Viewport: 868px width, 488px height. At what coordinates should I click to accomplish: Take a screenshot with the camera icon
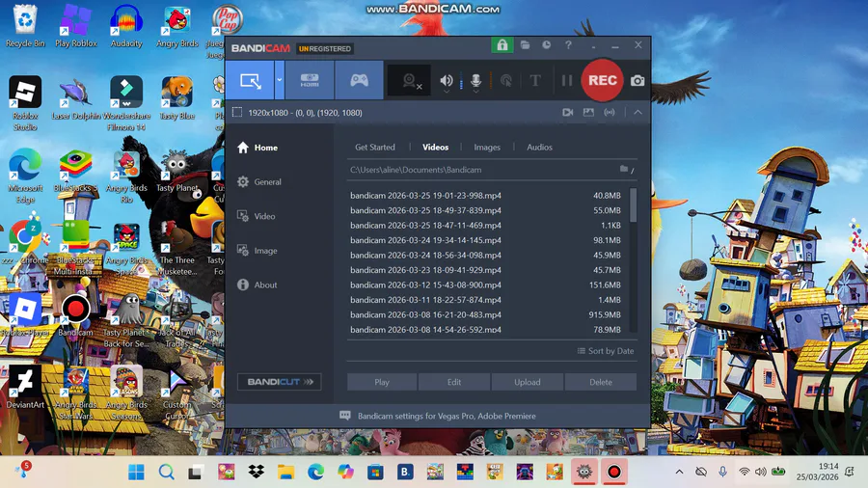coord(637,81)
